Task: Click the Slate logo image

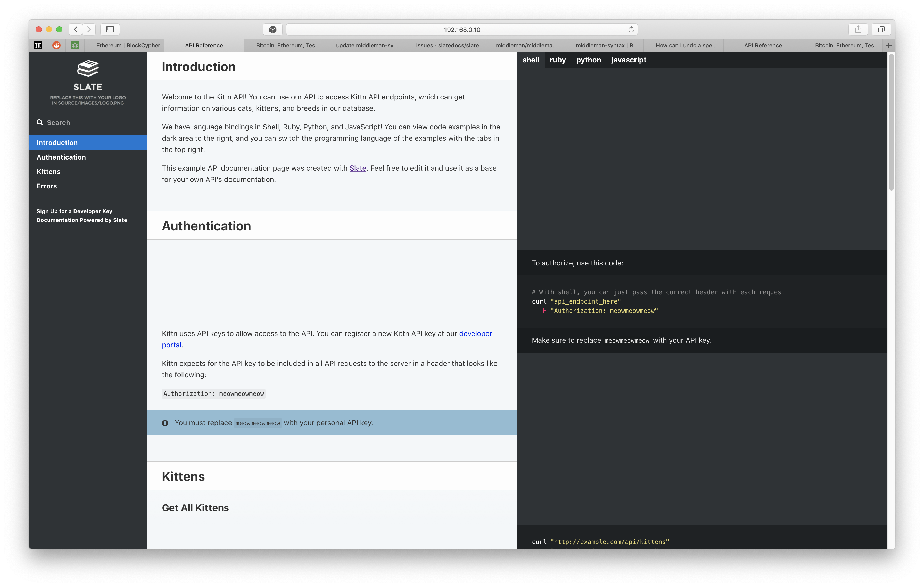Action: tap(88, 82)
